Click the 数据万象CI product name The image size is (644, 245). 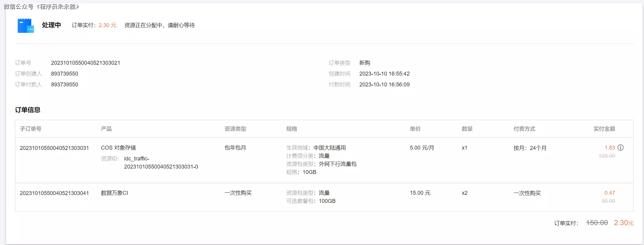[114, 193]
